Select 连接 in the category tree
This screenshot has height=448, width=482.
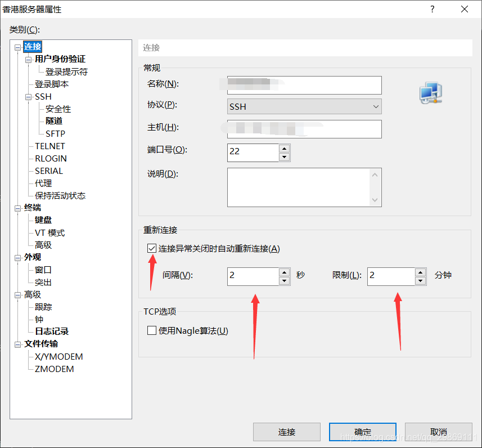[x=33, y=47]
